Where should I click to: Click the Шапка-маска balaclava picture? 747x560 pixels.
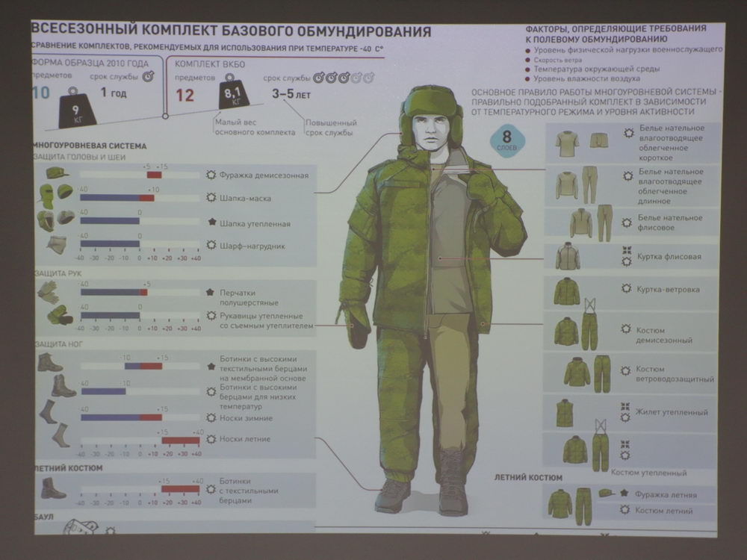(55, 197)
